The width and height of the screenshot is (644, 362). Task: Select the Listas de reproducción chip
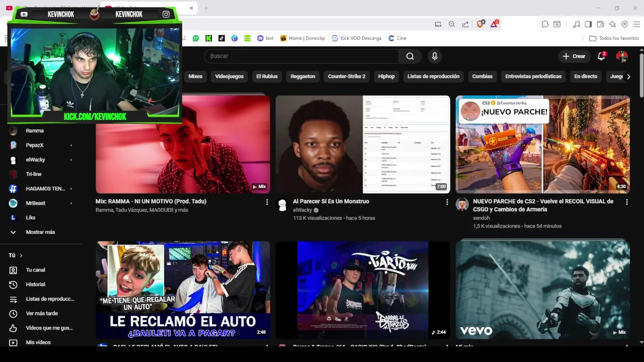(433, 76)
